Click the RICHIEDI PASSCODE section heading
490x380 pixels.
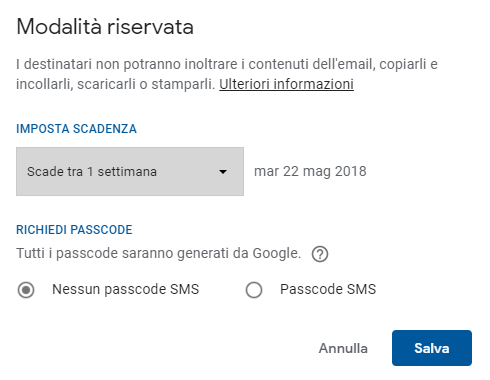tap(74, 230)
